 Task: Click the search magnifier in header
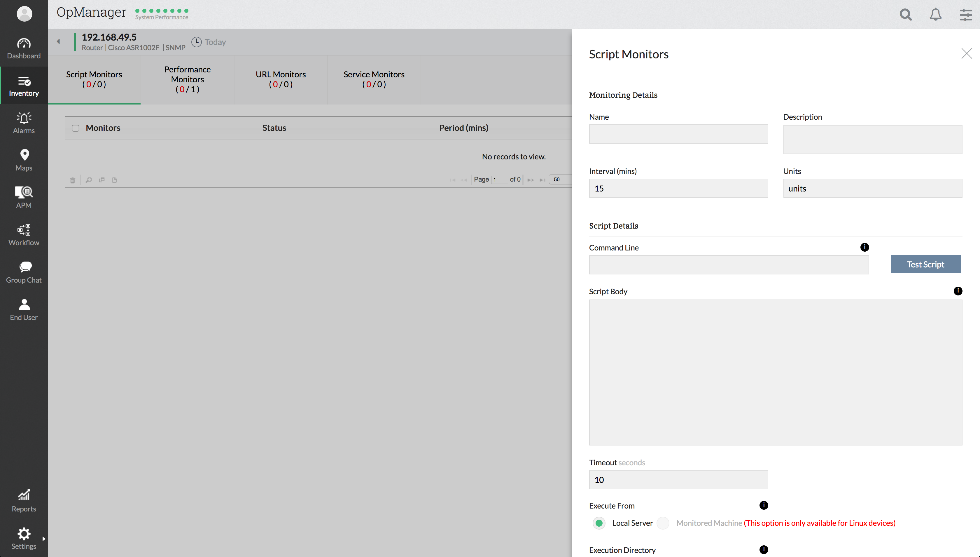pyautogui.click(x=905, y=15)
